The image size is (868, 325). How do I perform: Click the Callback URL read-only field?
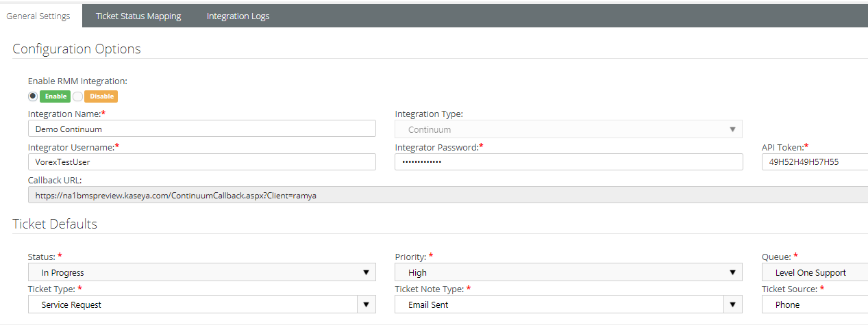445,195
